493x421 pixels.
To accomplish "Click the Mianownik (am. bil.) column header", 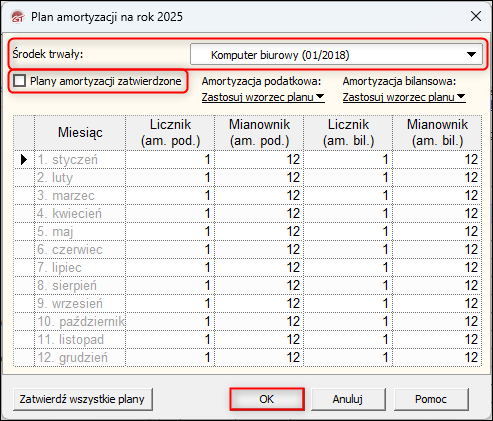I will coord(437,133).
